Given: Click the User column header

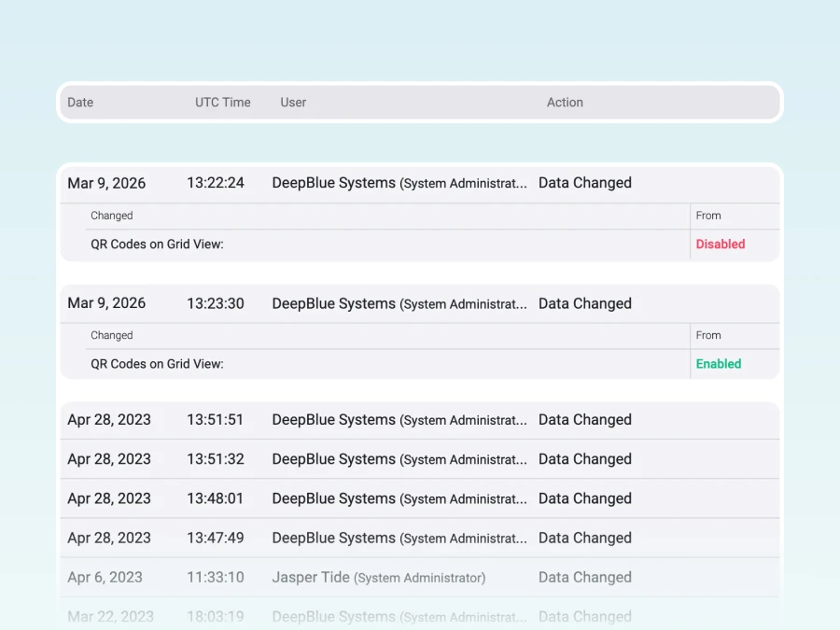Looking at the screenshot, I should (293, 103).
